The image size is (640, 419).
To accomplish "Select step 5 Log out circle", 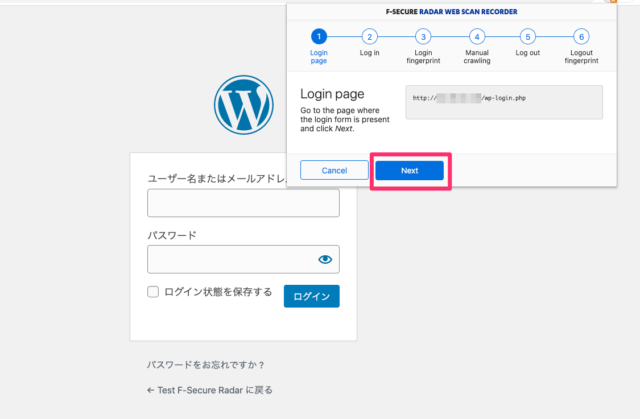I will [x=526, y=36].
